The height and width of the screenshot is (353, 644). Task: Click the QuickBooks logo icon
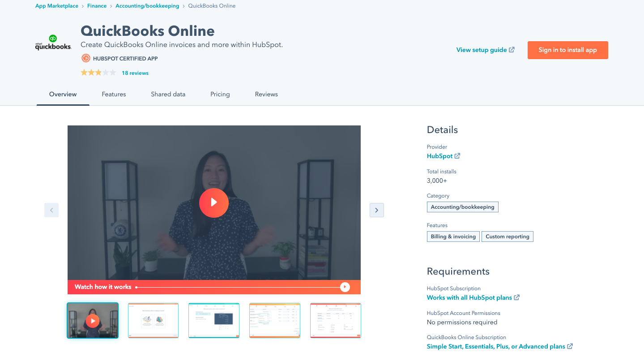click(x=53, y=43)
